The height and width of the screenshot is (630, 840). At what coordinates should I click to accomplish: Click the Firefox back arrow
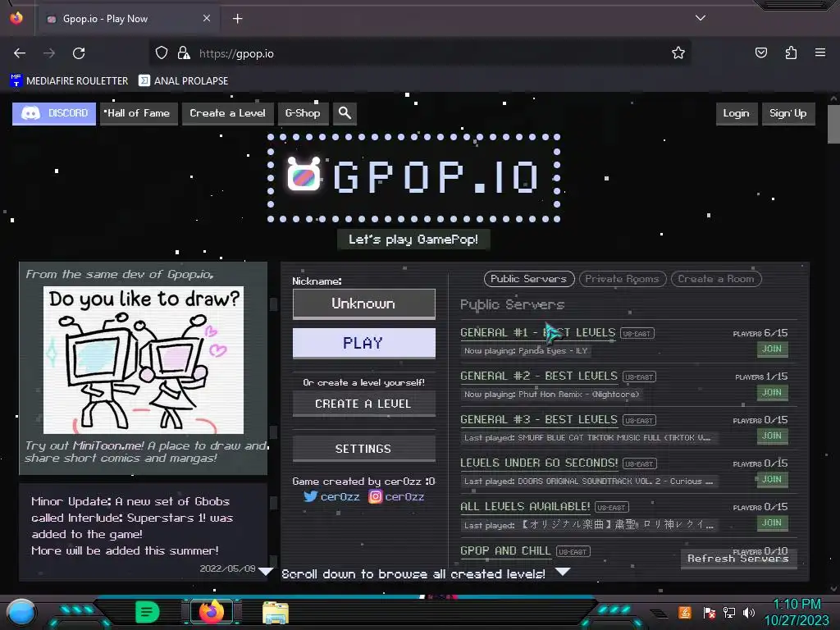point(20,53)
